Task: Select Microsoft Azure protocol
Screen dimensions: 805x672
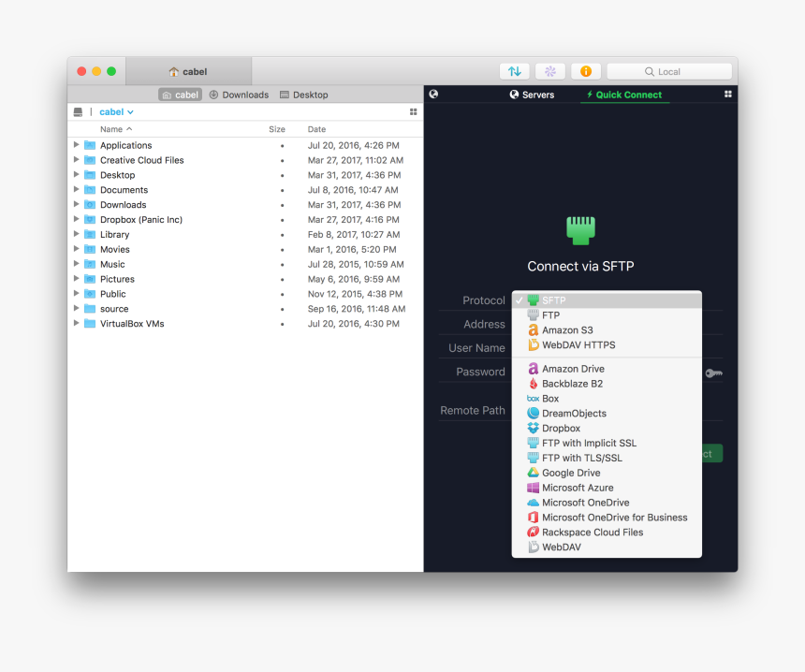Action: pyautogui.click(x=607, y=488)
